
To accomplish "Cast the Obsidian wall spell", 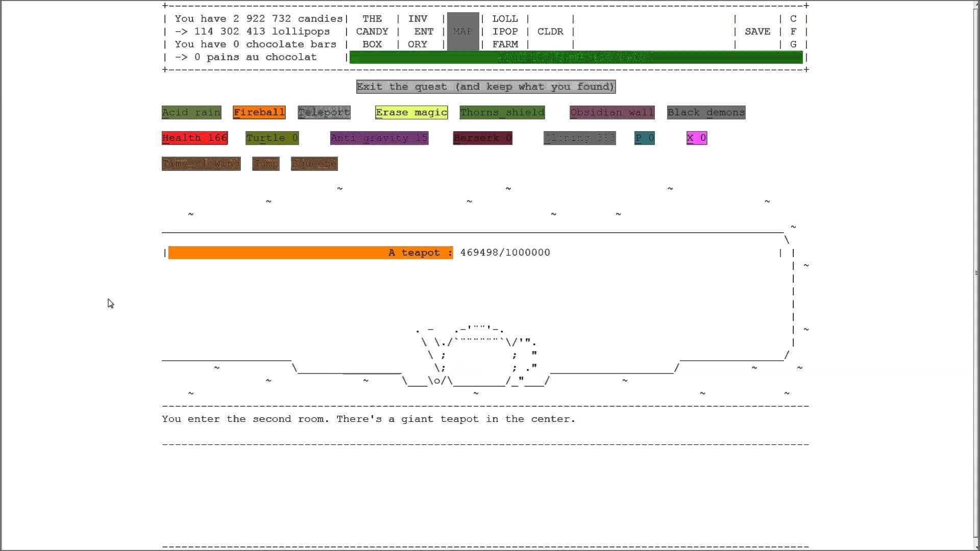I will [x=612, y=112].
